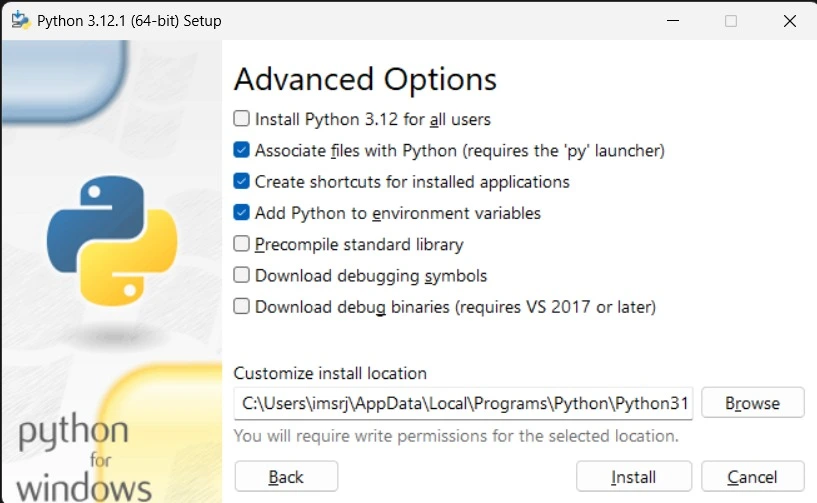The height and width of the screenshot is (503, 817).
Task: Disable Add Python to environment variables
Action: coord(241,213)
